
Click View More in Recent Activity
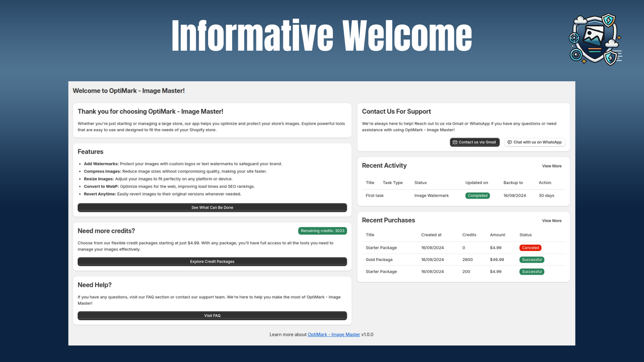551,166
